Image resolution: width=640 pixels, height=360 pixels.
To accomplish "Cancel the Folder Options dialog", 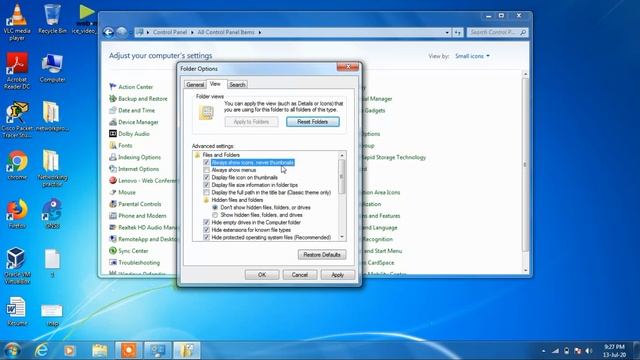I will tap(300, 275).
